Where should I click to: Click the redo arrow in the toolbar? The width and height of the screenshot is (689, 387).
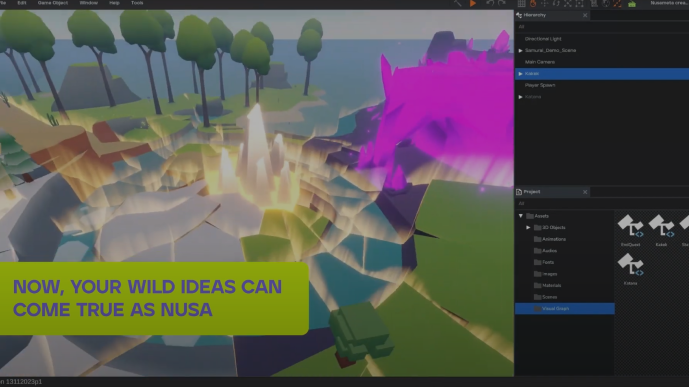[x=501, y=4]
